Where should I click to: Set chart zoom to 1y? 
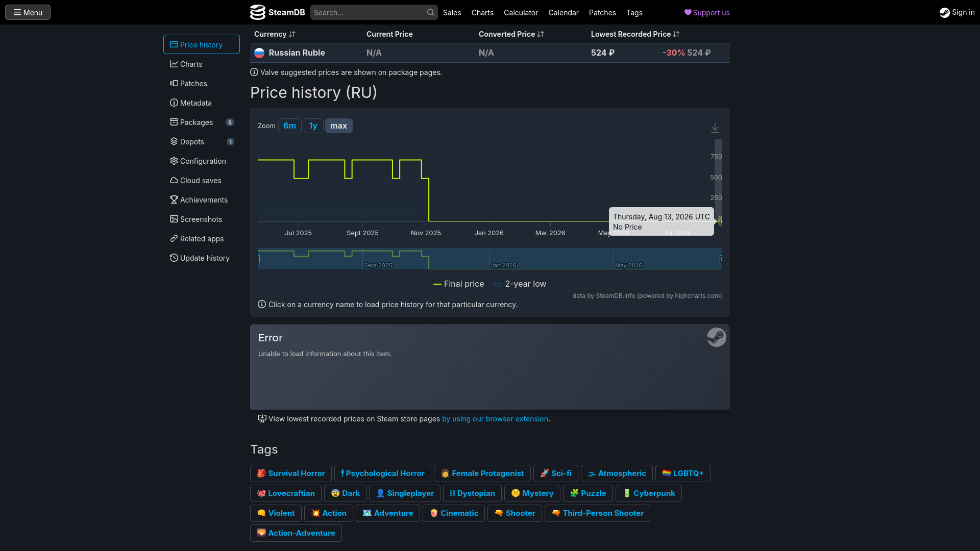[313, 126]
